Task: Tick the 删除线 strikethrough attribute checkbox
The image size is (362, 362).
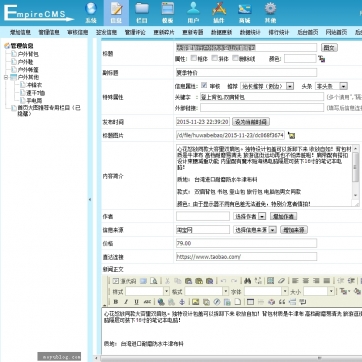Action: 235,58
